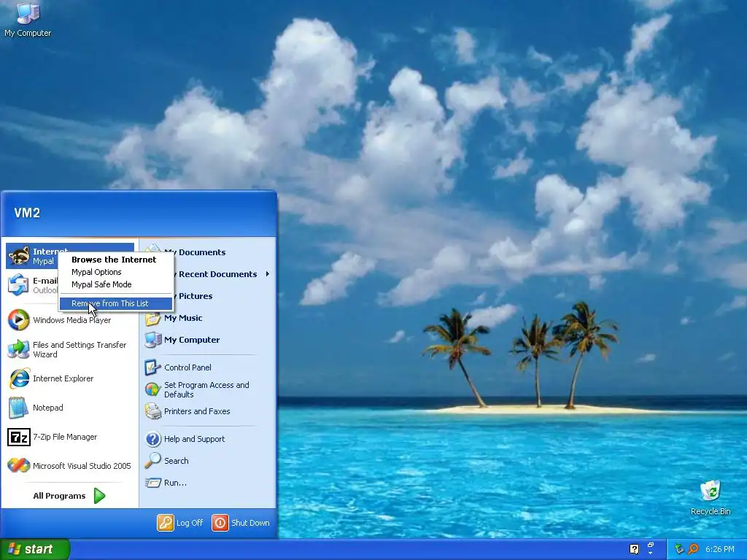
Task: Launch 7-Zip File Manager
Action: (69, 437)
